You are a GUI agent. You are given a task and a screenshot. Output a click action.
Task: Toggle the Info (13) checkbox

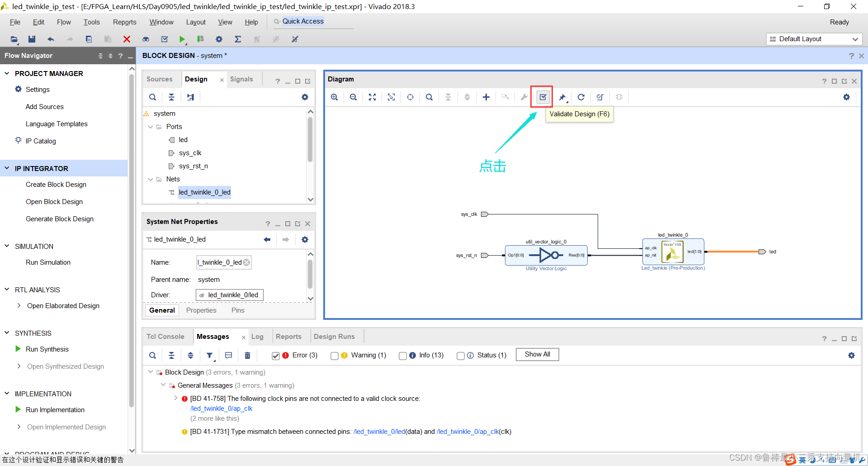click(x=403, y=356)
